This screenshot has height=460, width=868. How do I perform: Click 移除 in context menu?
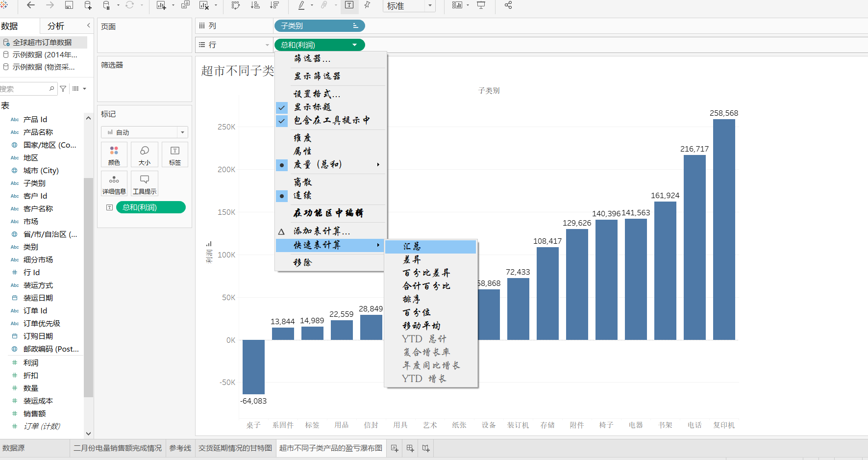click(330, 263)
